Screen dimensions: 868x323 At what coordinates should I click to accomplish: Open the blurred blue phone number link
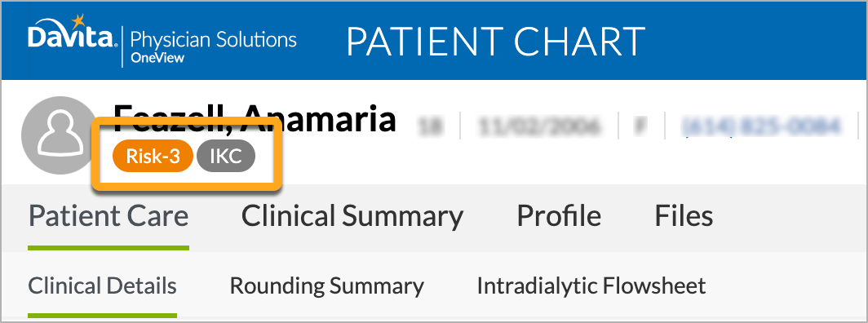pyautogui.click(x=762, y=127)
